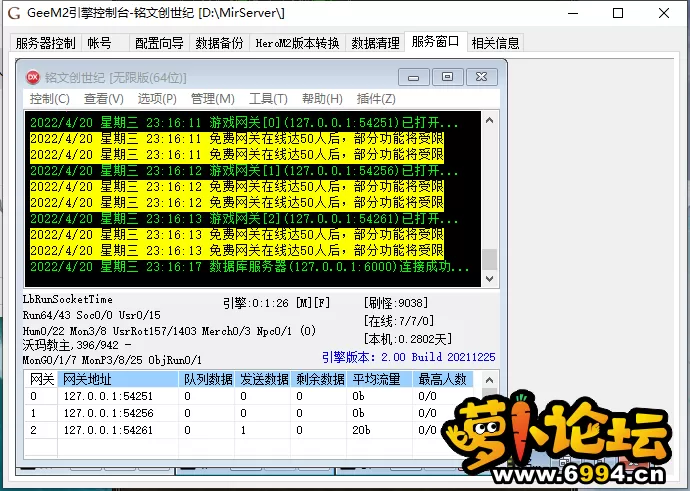
Task: Open the 相关信息 tab
Action: (495, 43)
